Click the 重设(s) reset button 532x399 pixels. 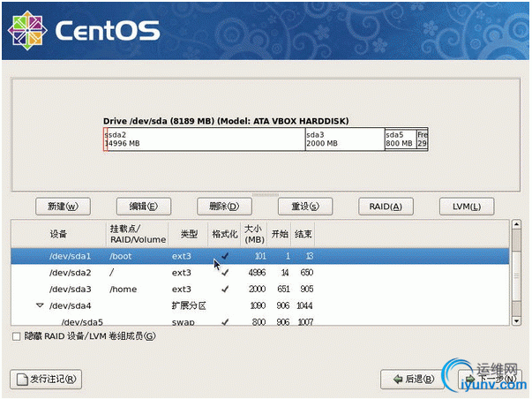(x=305, y=207)
